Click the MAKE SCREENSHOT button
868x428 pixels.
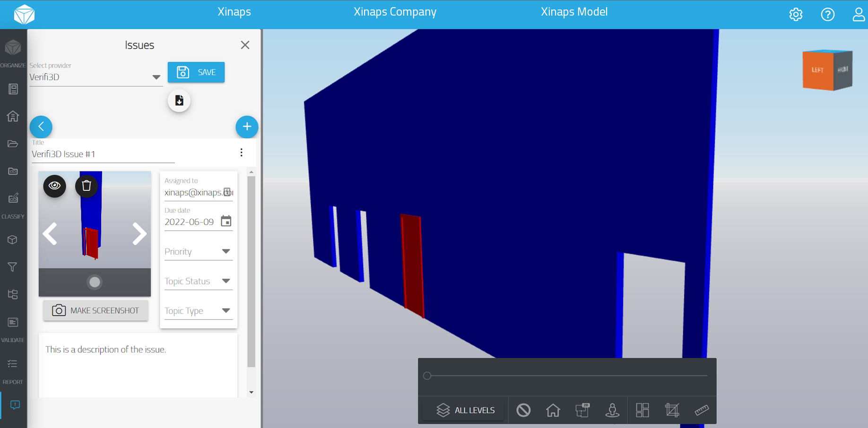(95, 310)
